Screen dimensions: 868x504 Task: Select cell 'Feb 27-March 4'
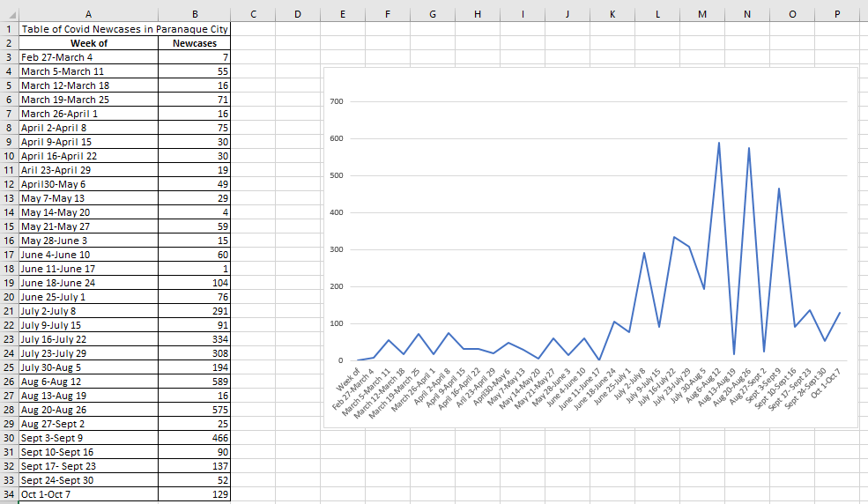[89, 57]
